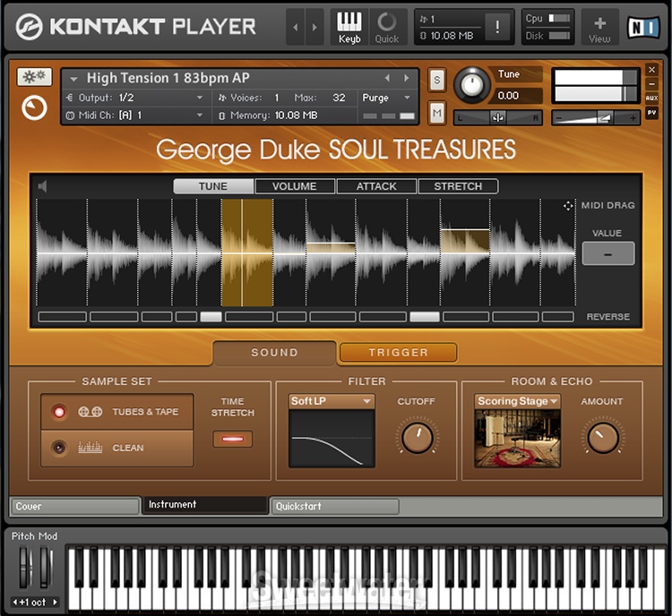
Task: Click the Tubes & Tape reel icon
Action: [90, 412]
